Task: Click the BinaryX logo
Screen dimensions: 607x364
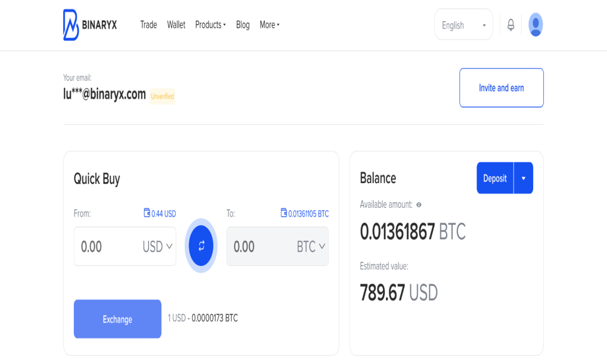Action: point(90,25)
